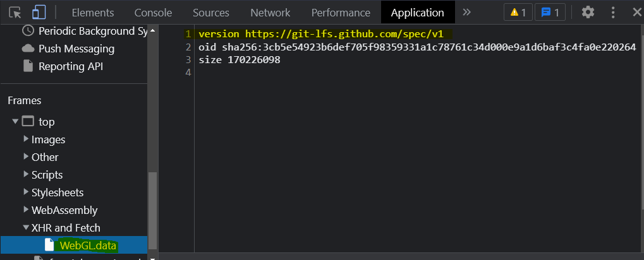Select the WebGL.data file entry
This screenshot has width=644, height=260.
[x=74, y=245]
